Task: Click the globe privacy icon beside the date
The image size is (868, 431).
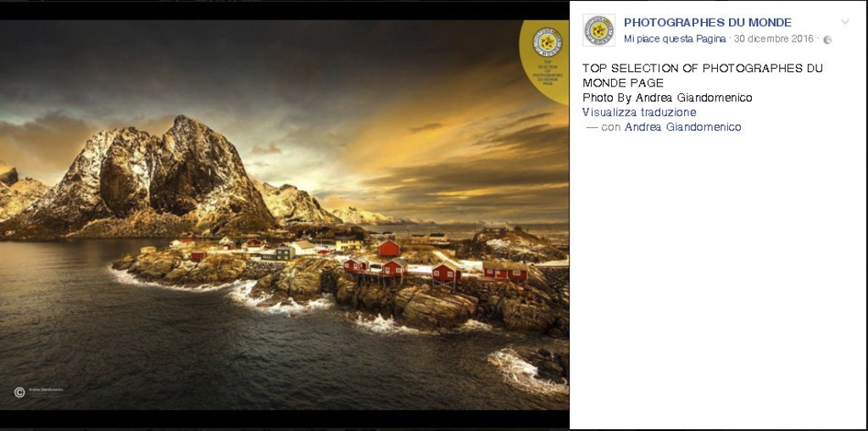Action: 827,40
